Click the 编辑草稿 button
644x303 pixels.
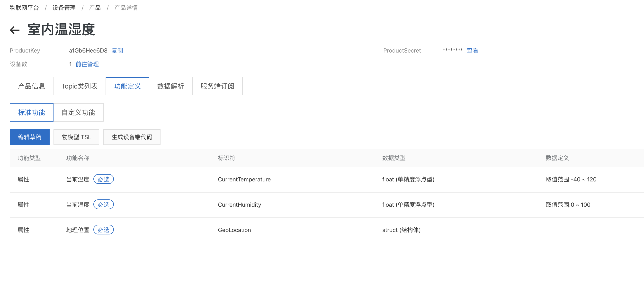(x=29, y=137)
